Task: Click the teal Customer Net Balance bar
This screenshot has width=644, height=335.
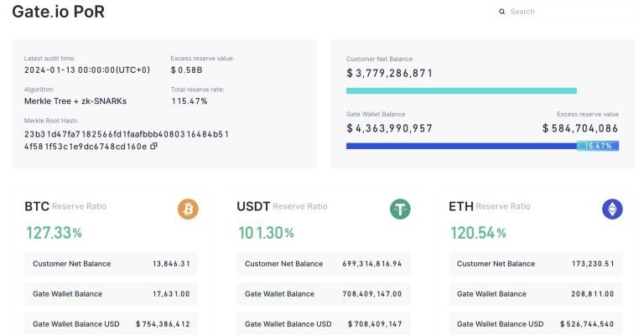Action: [461, 90]
